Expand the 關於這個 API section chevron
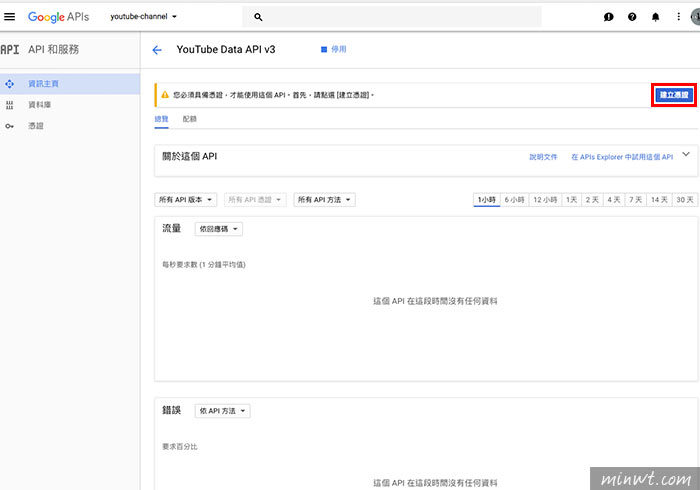Image resolution: width=700 pixels, height=490 pixels. click(x=686, y=154)
